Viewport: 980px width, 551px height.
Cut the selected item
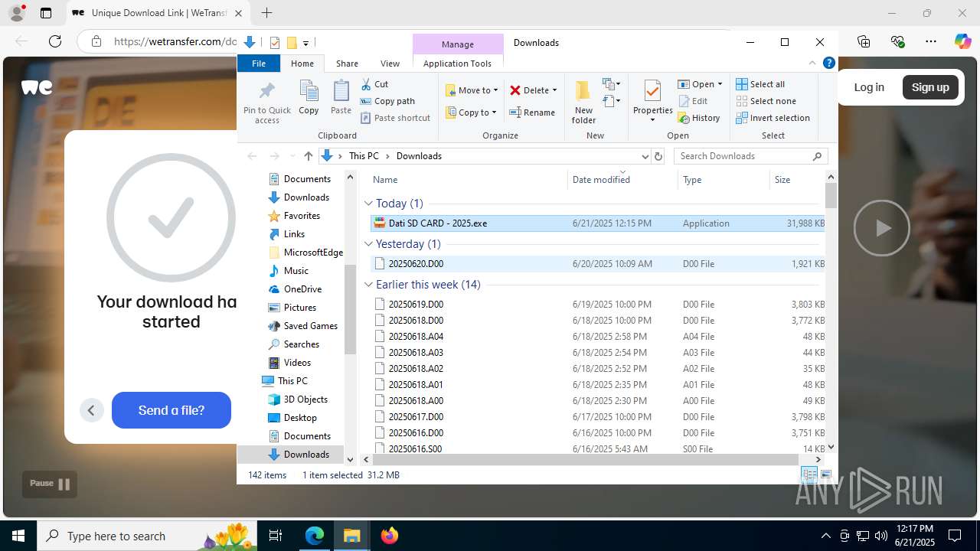[374, 84]
